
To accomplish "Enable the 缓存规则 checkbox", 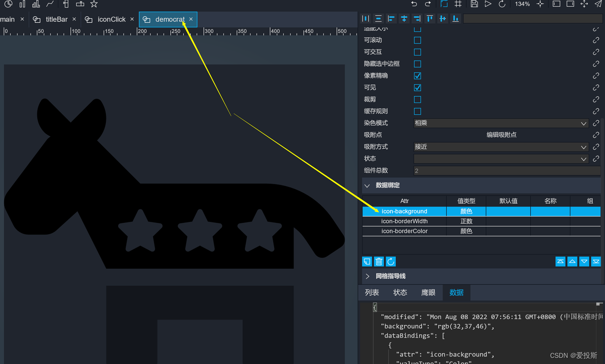I will pyautogui.click(x=417, y=111).
